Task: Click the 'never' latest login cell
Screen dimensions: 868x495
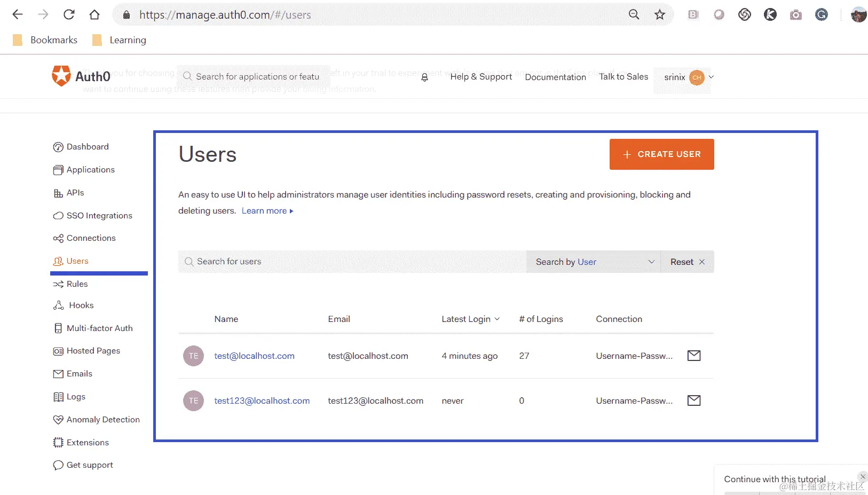Action: tap(453, 400)
